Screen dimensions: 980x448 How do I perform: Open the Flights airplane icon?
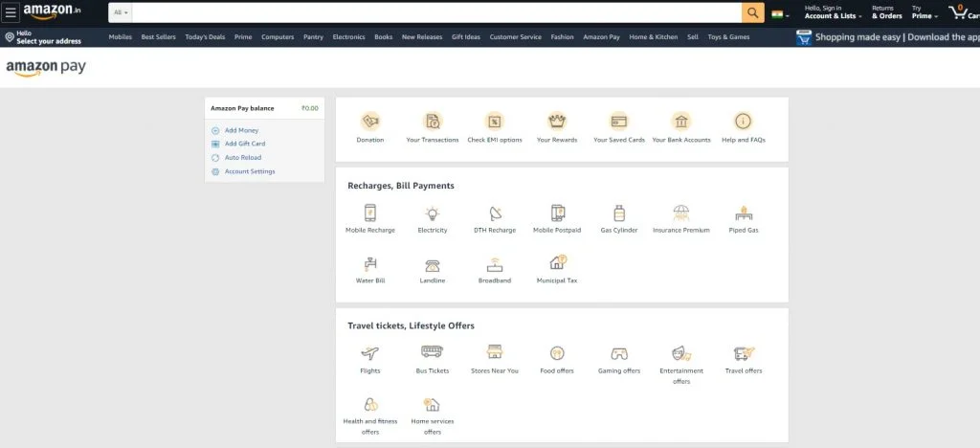pyautogui.click(x=370, y=353)
